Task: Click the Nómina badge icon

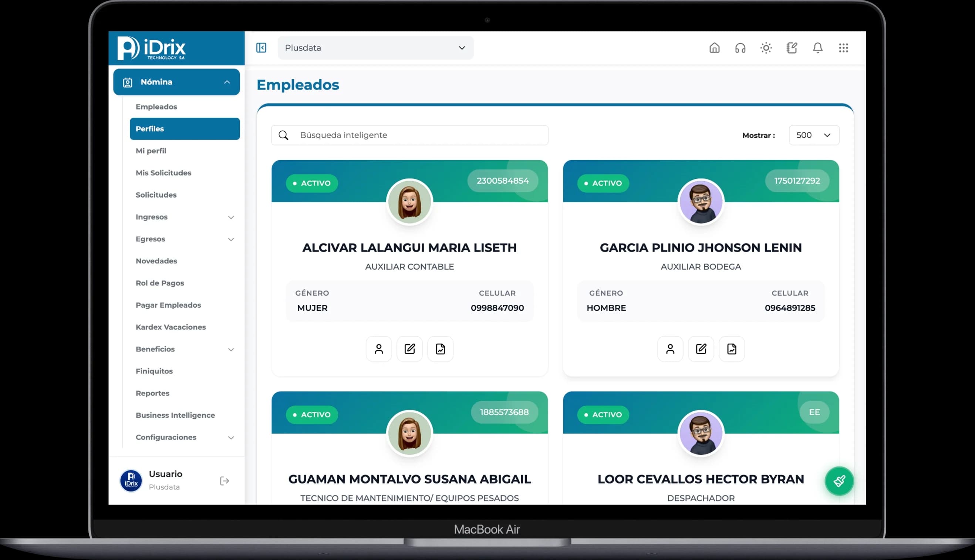Action: (127, 82)
